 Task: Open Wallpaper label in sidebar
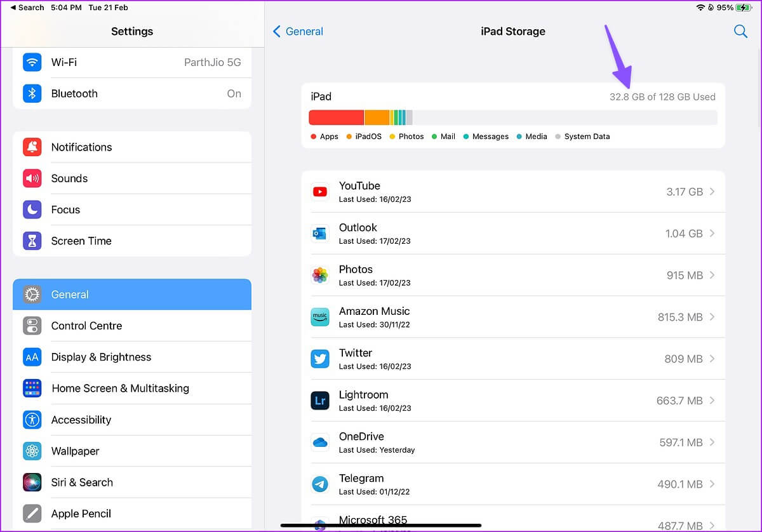76,451
